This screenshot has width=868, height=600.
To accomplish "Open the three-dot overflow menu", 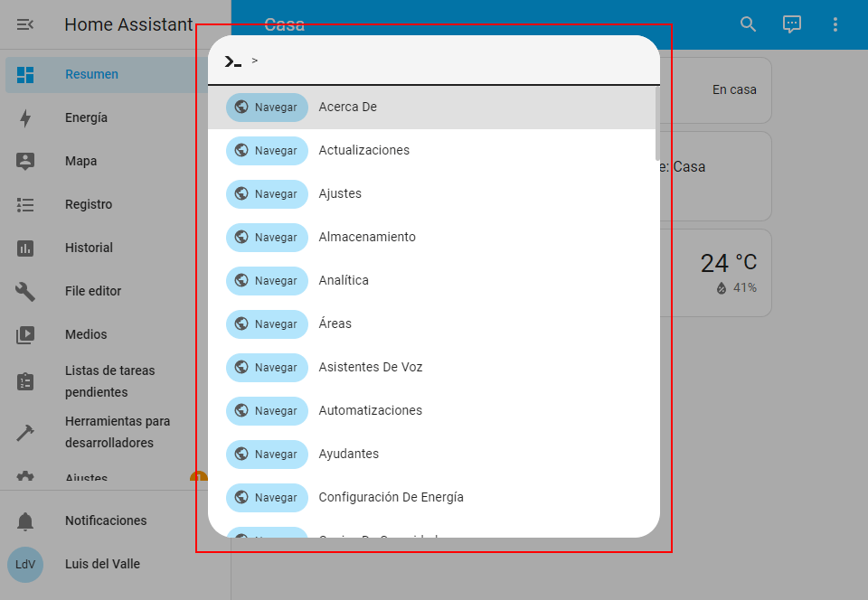I will [x=835, y=24].
